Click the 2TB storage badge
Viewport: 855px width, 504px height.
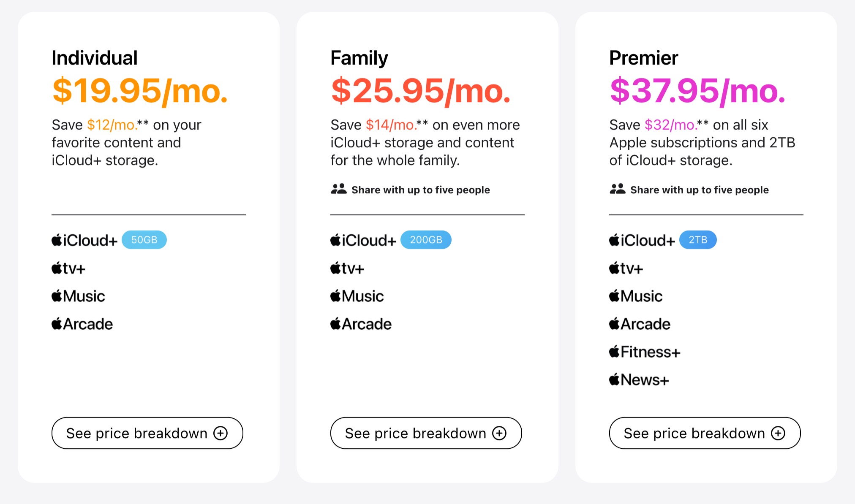click(698, 239)
